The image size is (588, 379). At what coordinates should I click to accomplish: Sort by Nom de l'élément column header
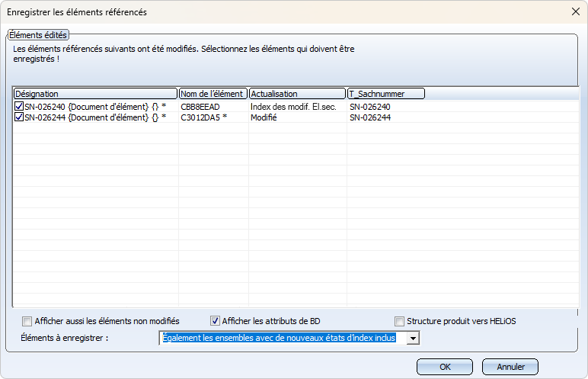tap(213, 94)
